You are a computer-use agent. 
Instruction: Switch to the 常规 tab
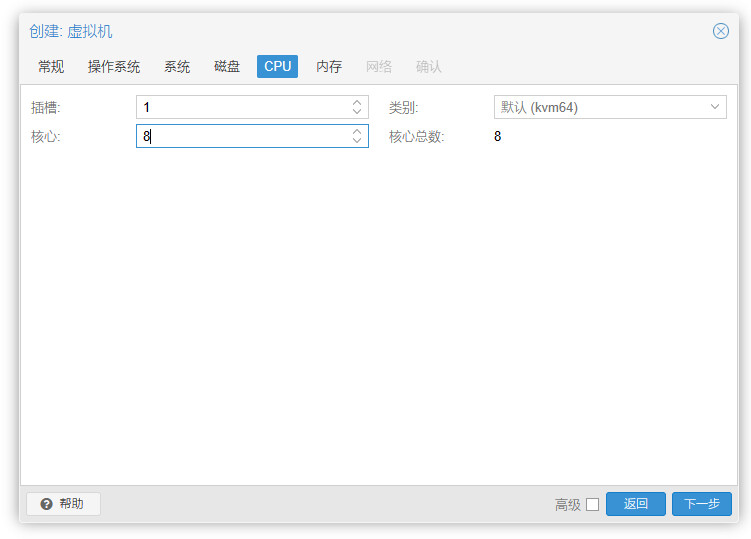(x=51, y=66)
